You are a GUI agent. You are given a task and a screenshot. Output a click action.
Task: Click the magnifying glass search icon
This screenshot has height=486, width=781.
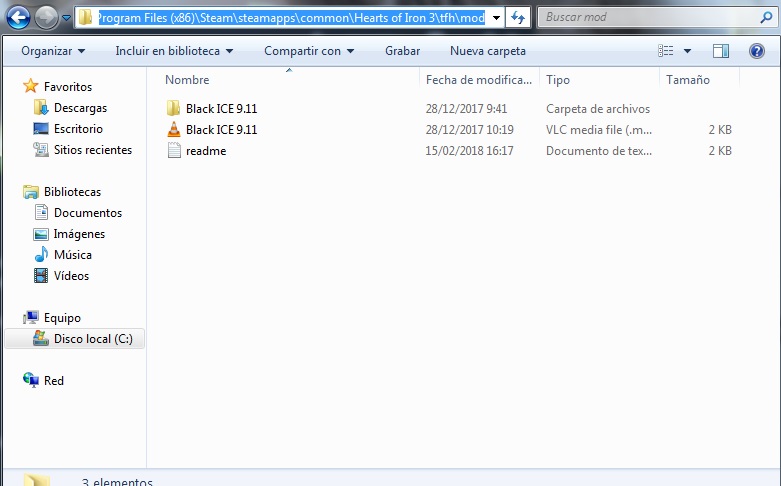coord(766,17)
